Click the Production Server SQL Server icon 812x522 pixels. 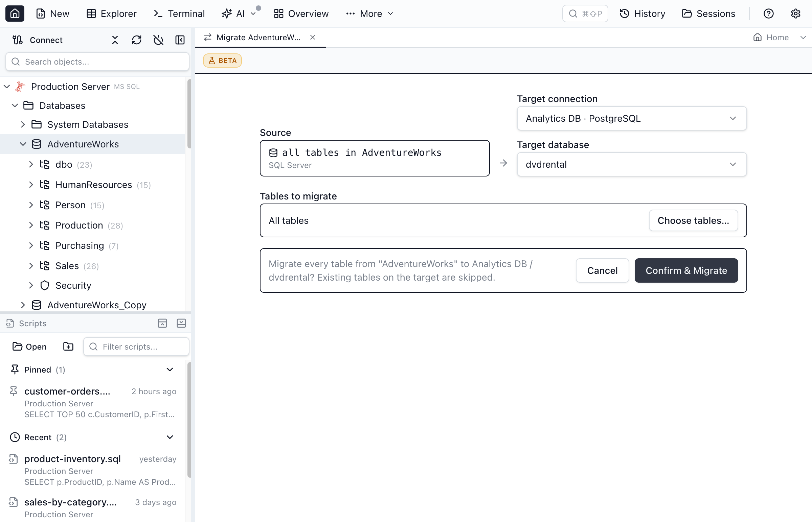[20, 87]
